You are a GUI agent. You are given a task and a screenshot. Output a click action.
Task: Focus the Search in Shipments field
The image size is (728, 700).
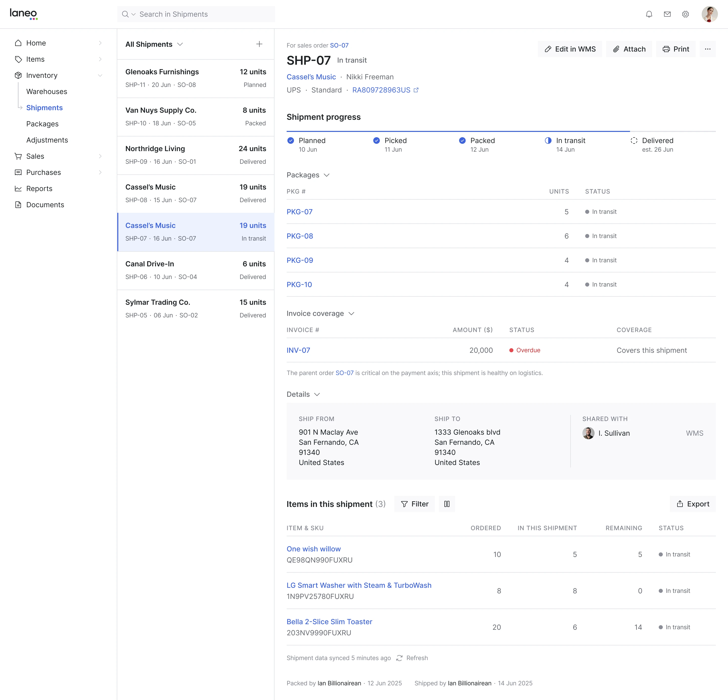[x=196, y=14]
